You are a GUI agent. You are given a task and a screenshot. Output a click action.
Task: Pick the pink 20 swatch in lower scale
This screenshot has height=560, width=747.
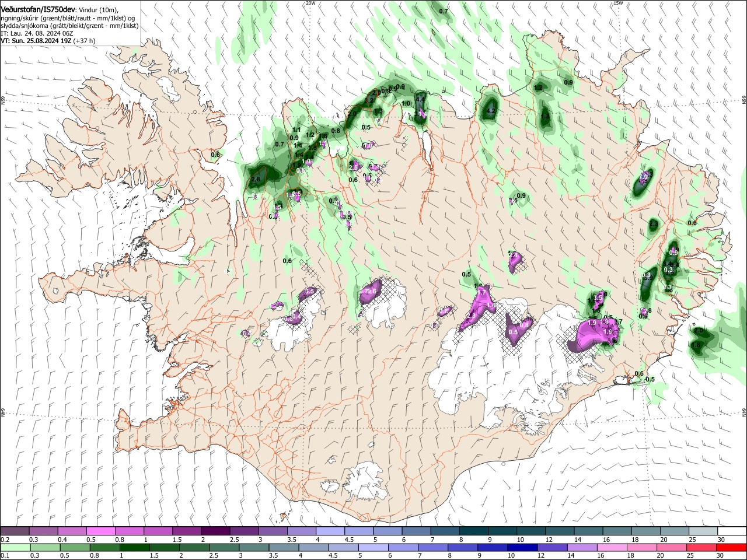672,547
